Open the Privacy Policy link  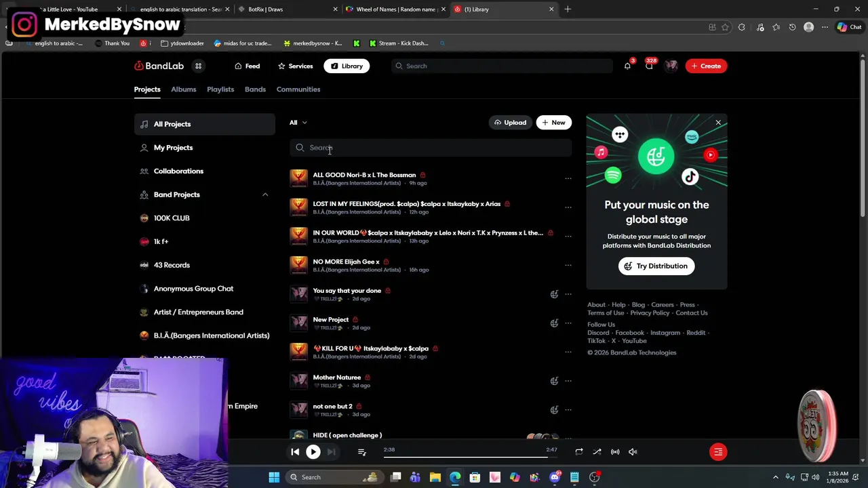click(x=650, y=313)
